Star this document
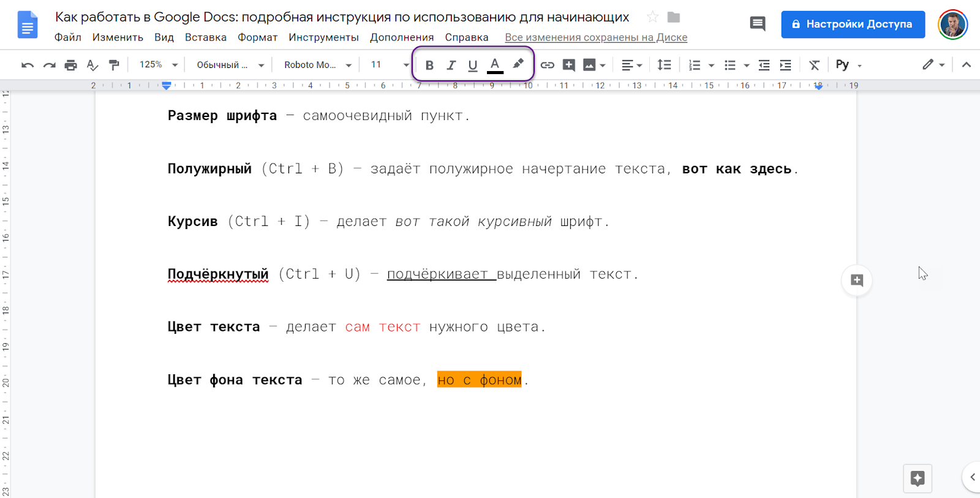Screen dimensions: 980x498 [x=653, y=17]
